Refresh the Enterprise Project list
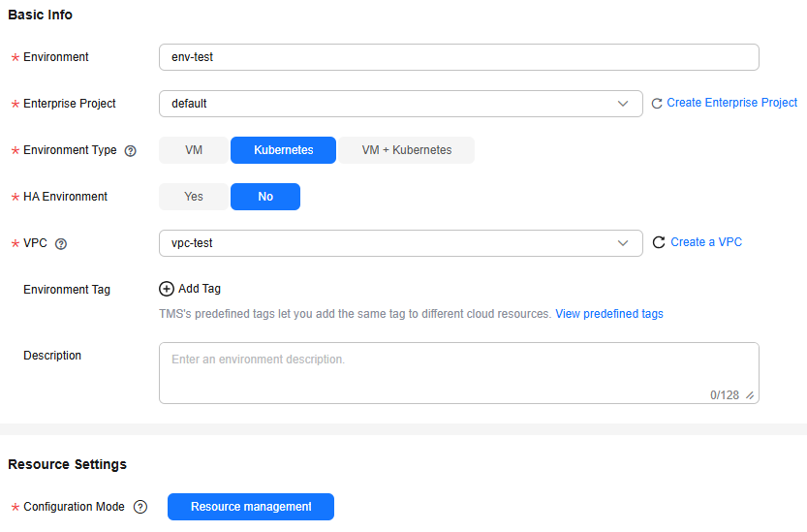The image size is (807, 532). pos(657,104)
